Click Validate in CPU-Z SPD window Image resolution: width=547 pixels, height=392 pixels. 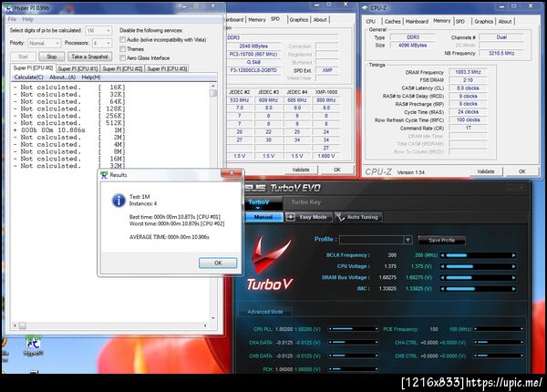coord(301,170)
